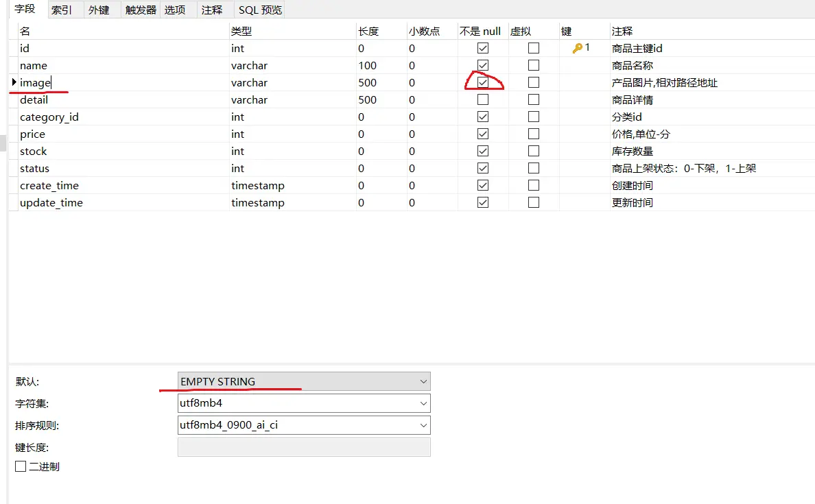This screenshot has width=815, height=504.
Task: Enable not null for the detail field
Action: (483, 99)
